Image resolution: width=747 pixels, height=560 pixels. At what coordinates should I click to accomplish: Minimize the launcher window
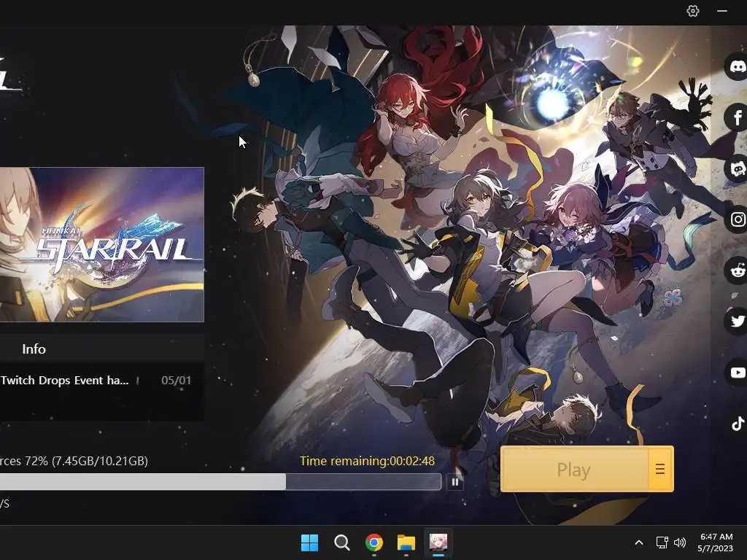pos(722,11)
